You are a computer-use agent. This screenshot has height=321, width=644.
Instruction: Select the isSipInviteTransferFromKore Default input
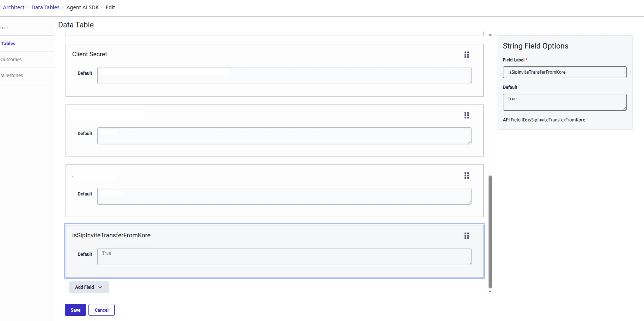[284, 256]
